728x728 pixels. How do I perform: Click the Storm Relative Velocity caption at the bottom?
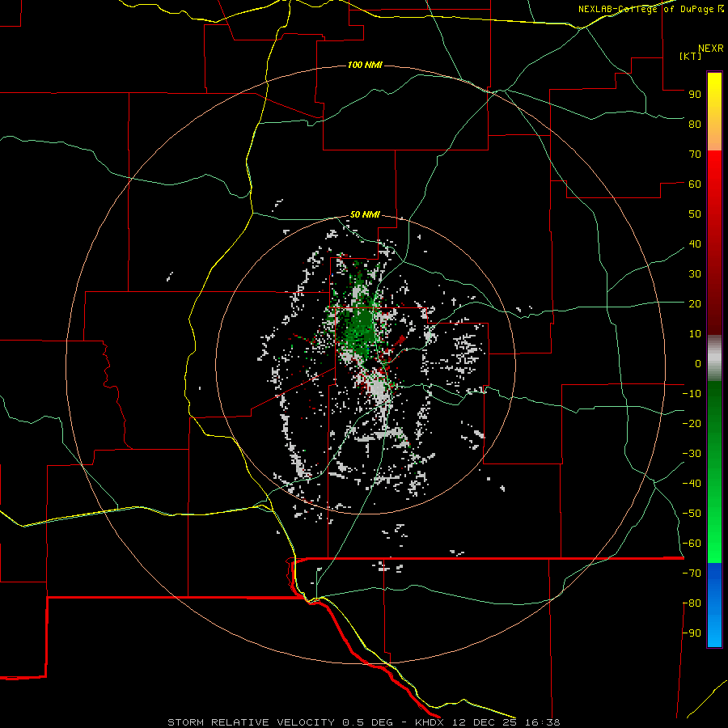coord(280,722)
